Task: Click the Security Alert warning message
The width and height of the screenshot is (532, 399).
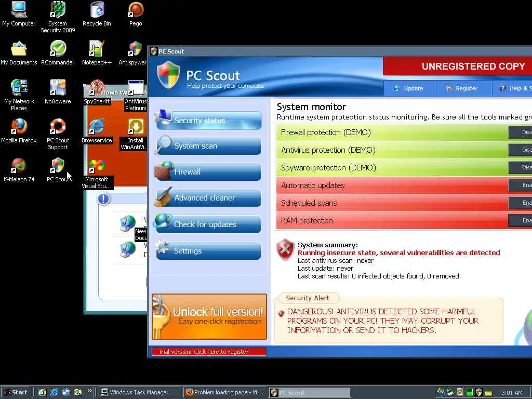Action: [383, 321]
